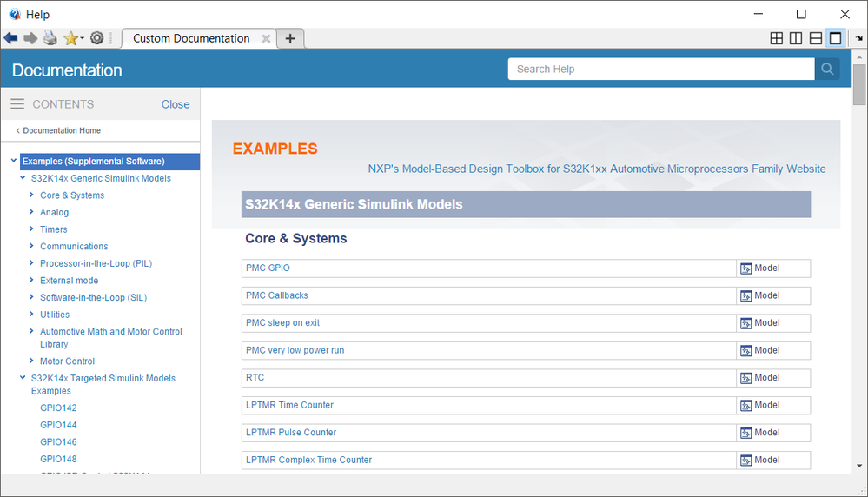Select the single pane layout icon
The width and height of the screenshot is (868, 497).
click(835, 38)
